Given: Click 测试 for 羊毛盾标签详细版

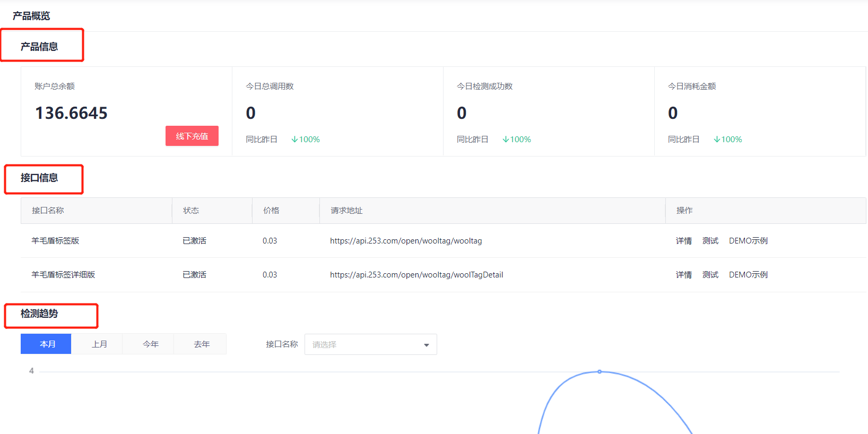Looking at the screenshot, I should point(710,275).
